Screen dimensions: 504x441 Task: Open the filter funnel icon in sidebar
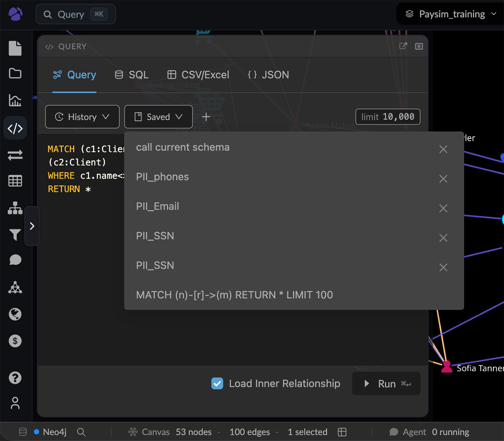(x=15, y=235)
